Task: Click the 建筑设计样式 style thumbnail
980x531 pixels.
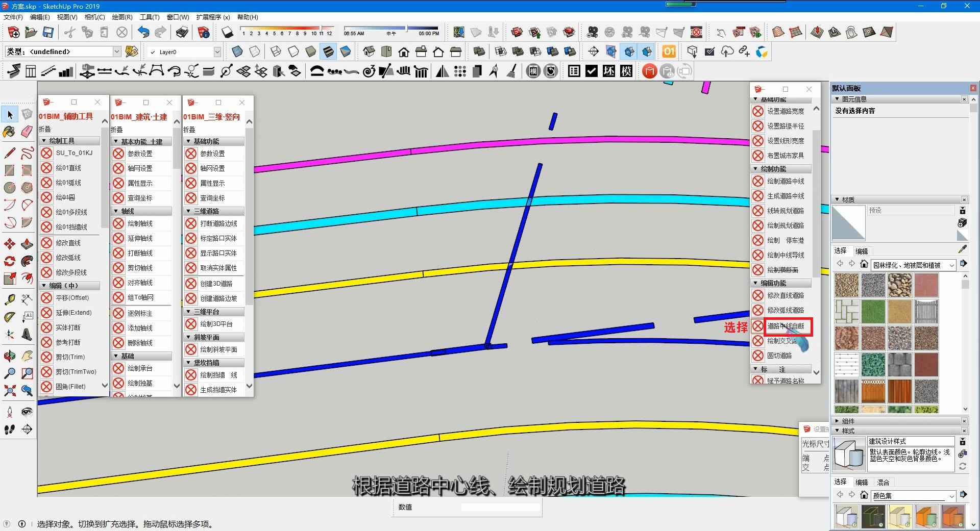Action: 849,453
